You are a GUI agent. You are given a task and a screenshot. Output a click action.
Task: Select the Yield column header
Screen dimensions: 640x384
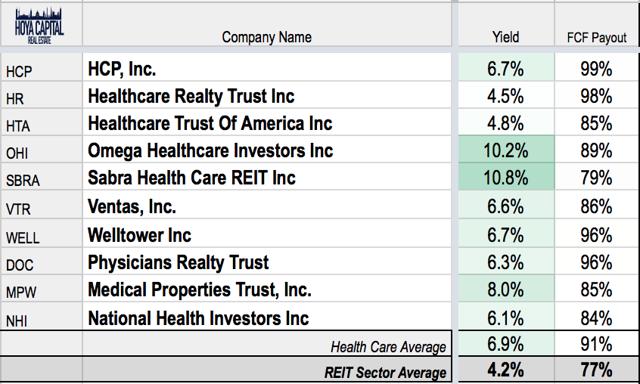tap(506, 37)
